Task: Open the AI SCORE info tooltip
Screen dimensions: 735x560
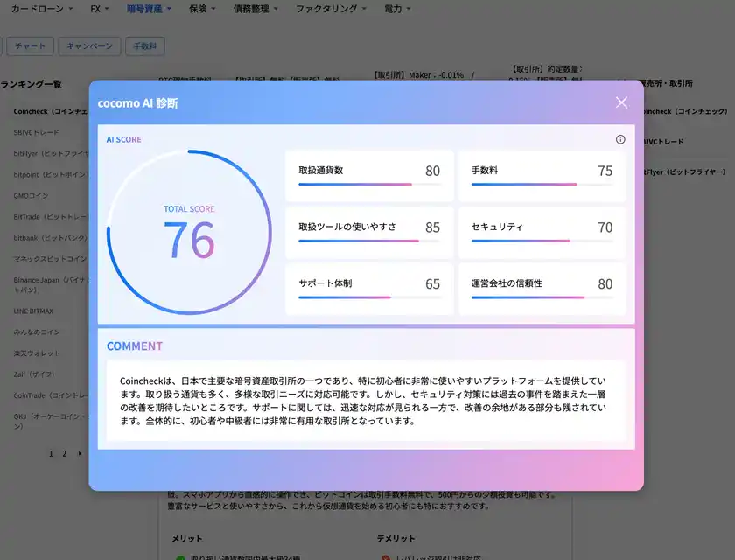Action: pyautogui.click(x=620, y=139)
